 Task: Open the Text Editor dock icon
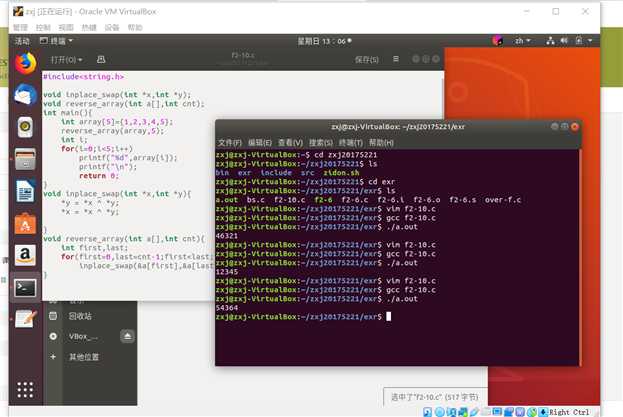(25, 319)
